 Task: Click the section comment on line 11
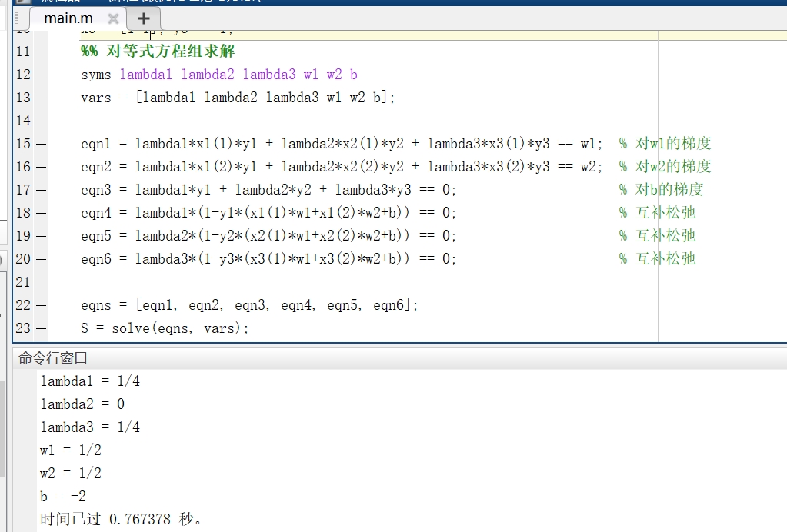coord(158,52)
